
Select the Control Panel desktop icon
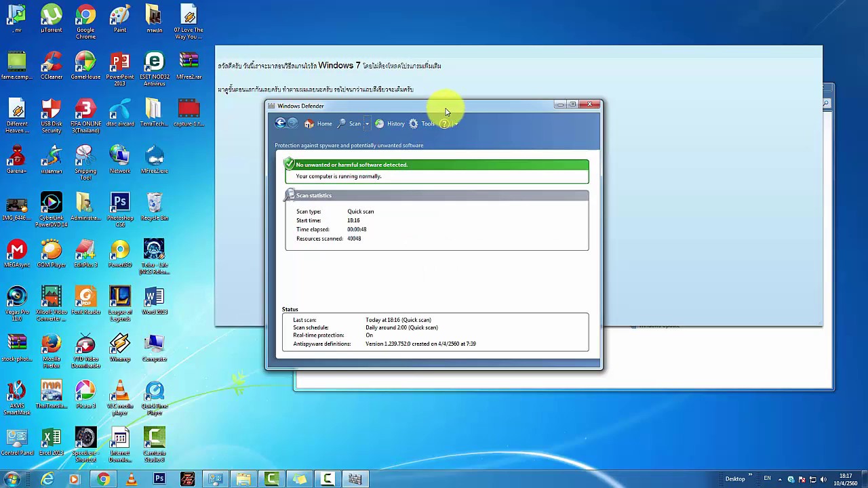[17, 441]
